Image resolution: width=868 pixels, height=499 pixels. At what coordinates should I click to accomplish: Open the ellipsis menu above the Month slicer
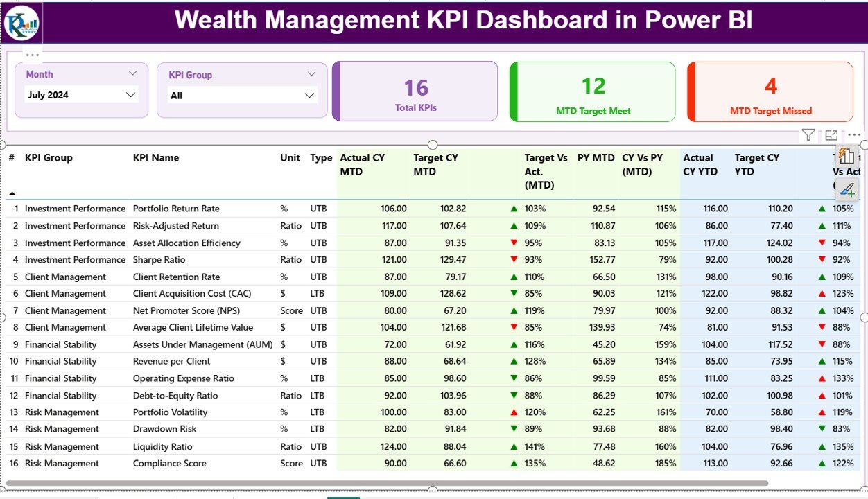[32, 54]
